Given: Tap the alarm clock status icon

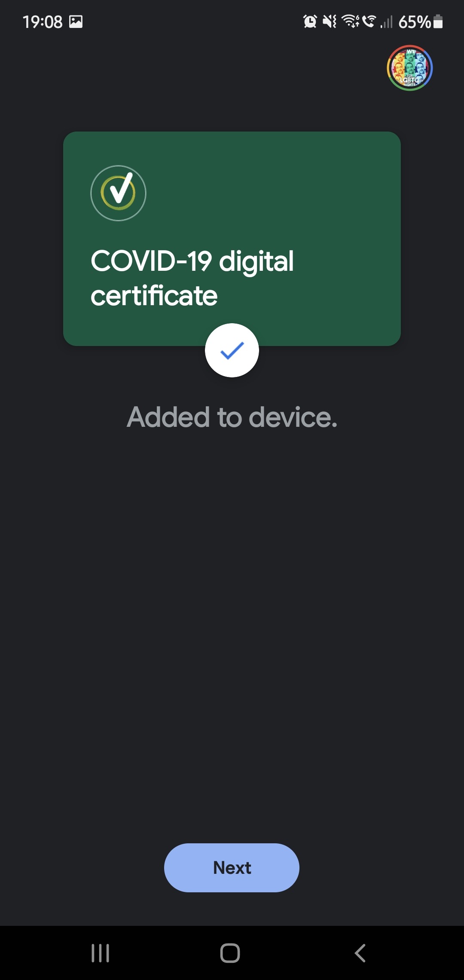Looking at the screenshot, I should point(310,21).
